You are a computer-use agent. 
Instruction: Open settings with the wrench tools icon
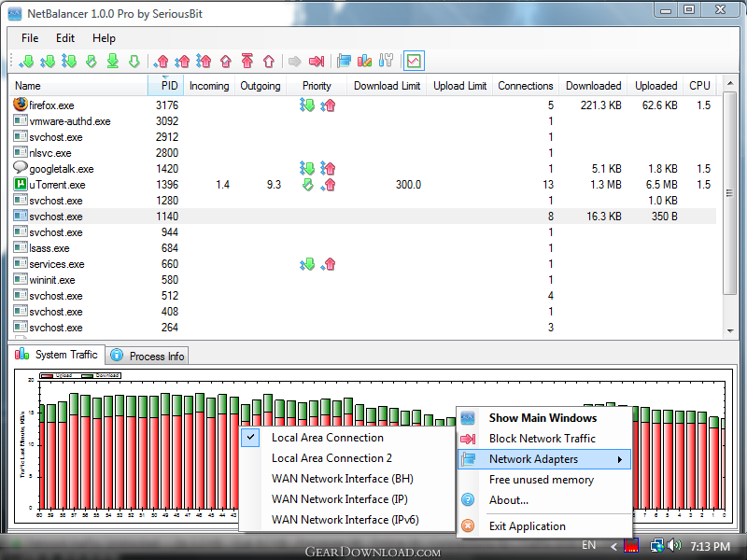coord(386,61)
